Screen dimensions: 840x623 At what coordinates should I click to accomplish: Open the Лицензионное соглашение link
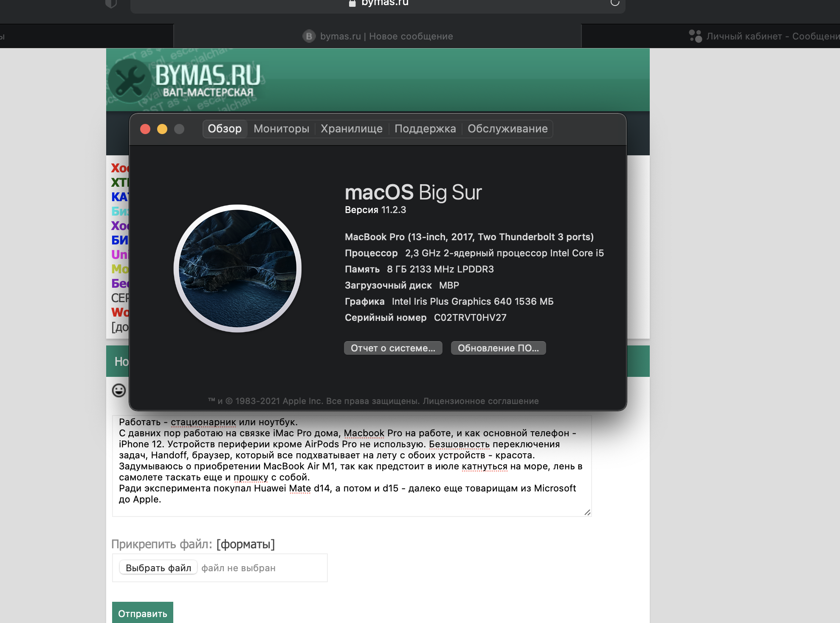[x=480, y=401]
